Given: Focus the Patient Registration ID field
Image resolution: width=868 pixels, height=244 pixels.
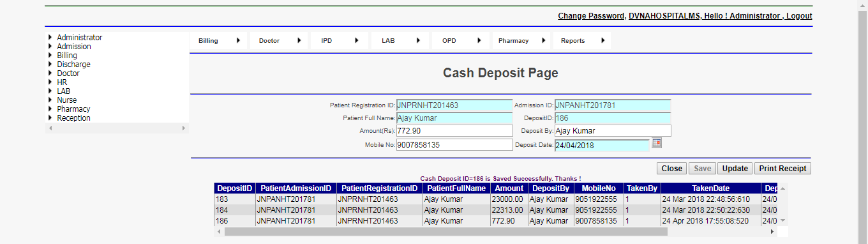Looking at the screenshot, I should [x=454, y=105].
